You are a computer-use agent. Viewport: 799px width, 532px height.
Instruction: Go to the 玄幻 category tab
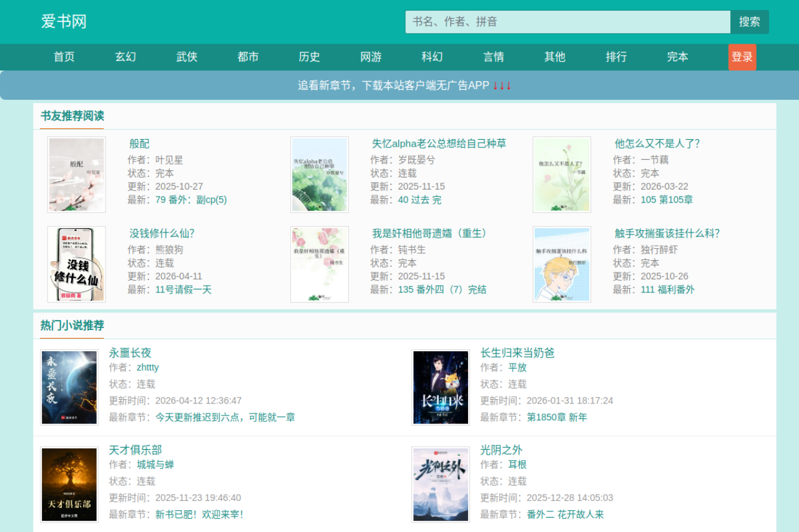tap(125, 57)
